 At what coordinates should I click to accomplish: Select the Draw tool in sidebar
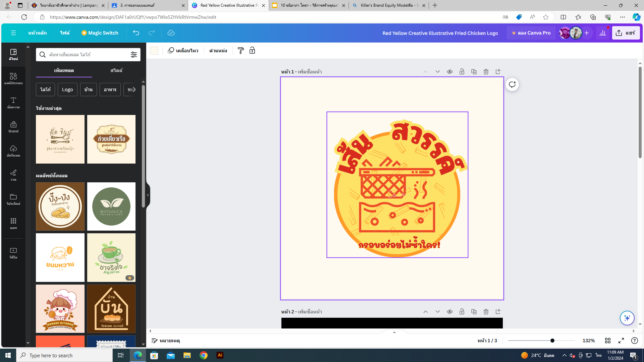click(13, 175)
